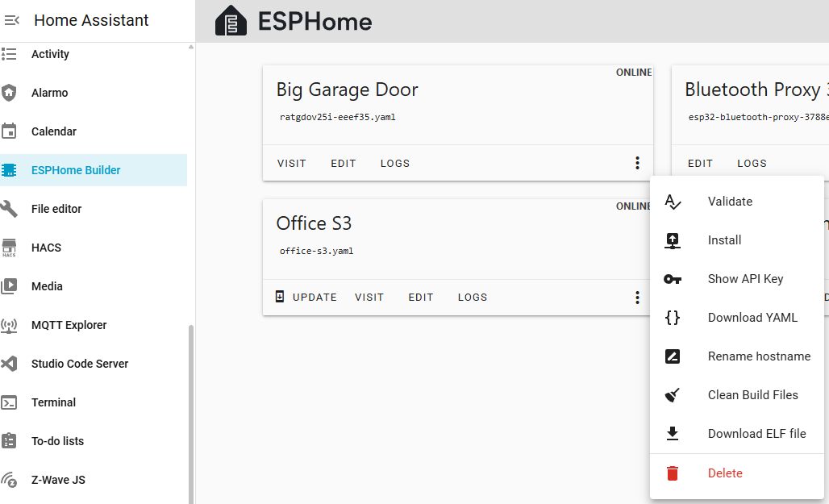
Task: Click the Calendar icon in sidebar
Action: [x=9, y=131]
